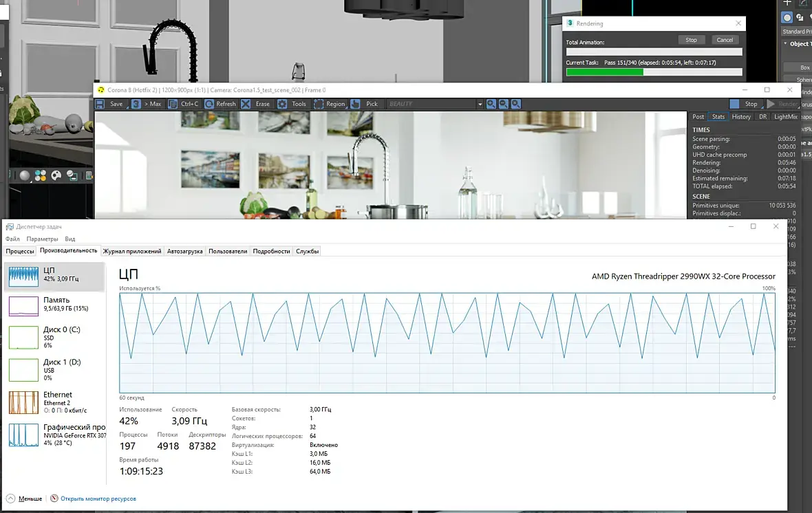Screen dimensions: 812x513
Task: Select Диск 0 (C:) in performance sidebar
Action: click(x=55, y=337)
